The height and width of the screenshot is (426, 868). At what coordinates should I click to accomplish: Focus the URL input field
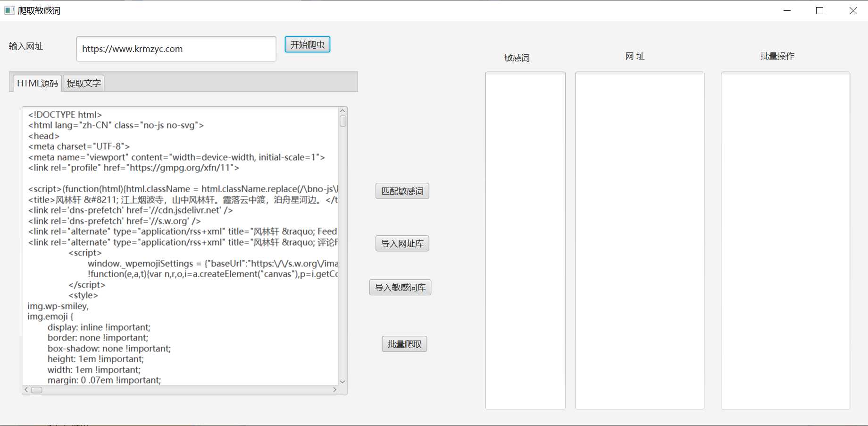(176, 49)
